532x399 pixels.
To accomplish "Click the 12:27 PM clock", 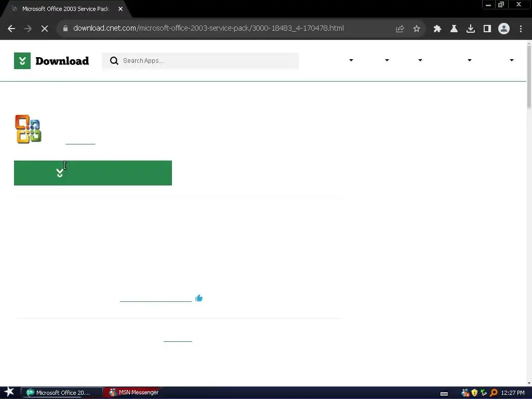I will (x=513, y=393).
